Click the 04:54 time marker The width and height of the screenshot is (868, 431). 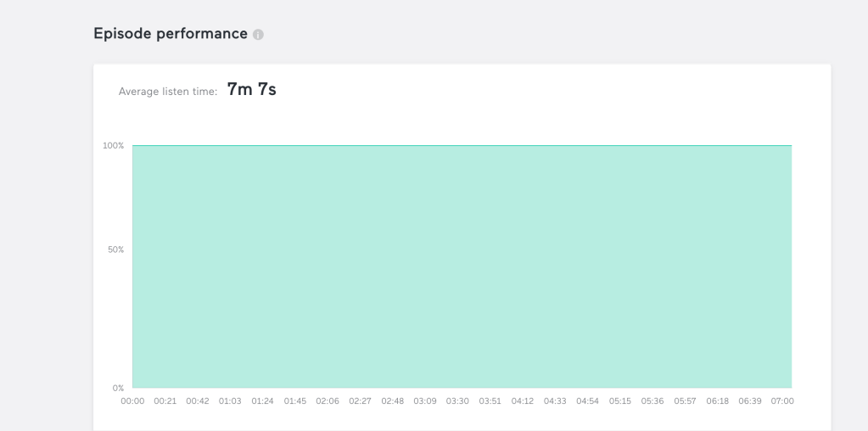(587, 401)
